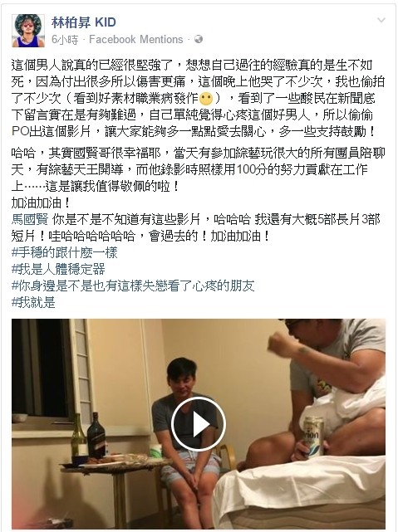398x532 pixels.
Task: Click the seated man's head in the video
Action: (x=182, y=376)
